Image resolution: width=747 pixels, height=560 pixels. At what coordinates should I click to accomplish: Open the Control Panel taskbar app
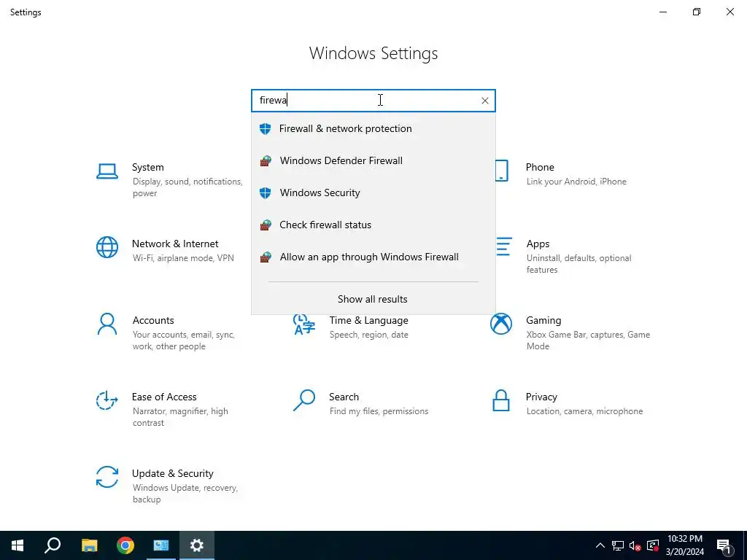click(161, 545)
